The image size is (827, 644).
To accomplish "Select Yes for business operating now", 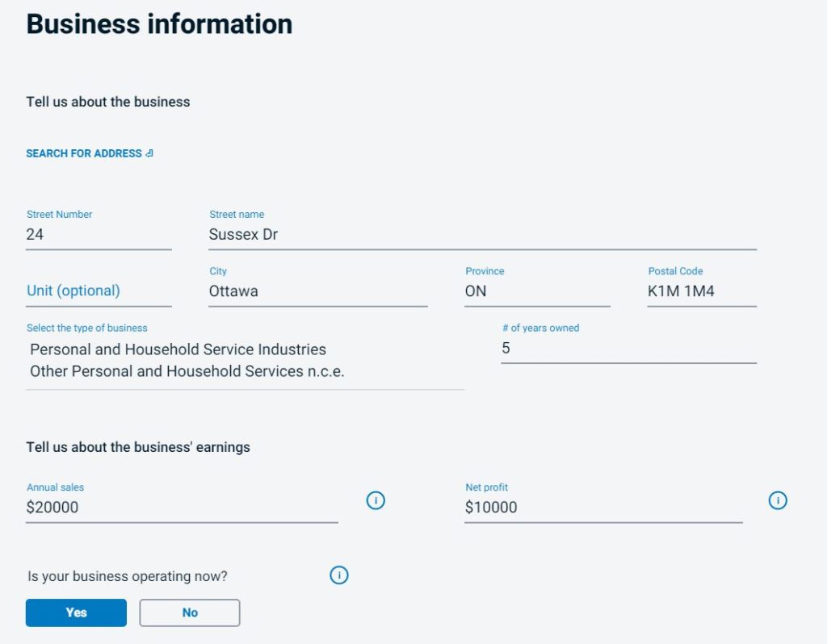I will (76, 613).
